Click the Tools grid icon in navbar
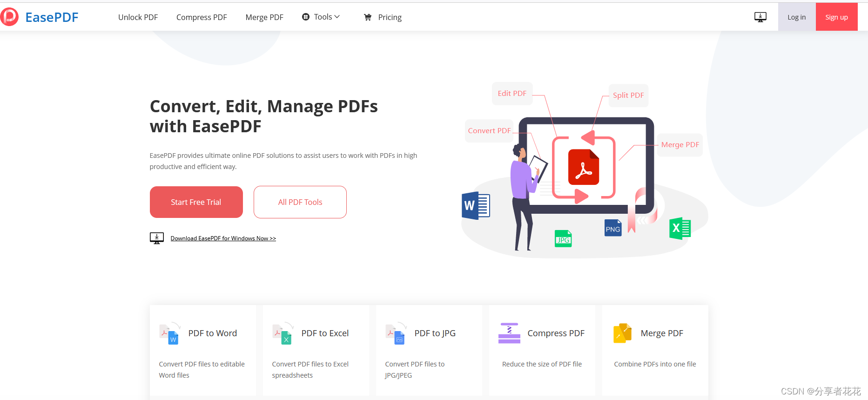The height and width of the screenshot is (400, 868). 306,17
